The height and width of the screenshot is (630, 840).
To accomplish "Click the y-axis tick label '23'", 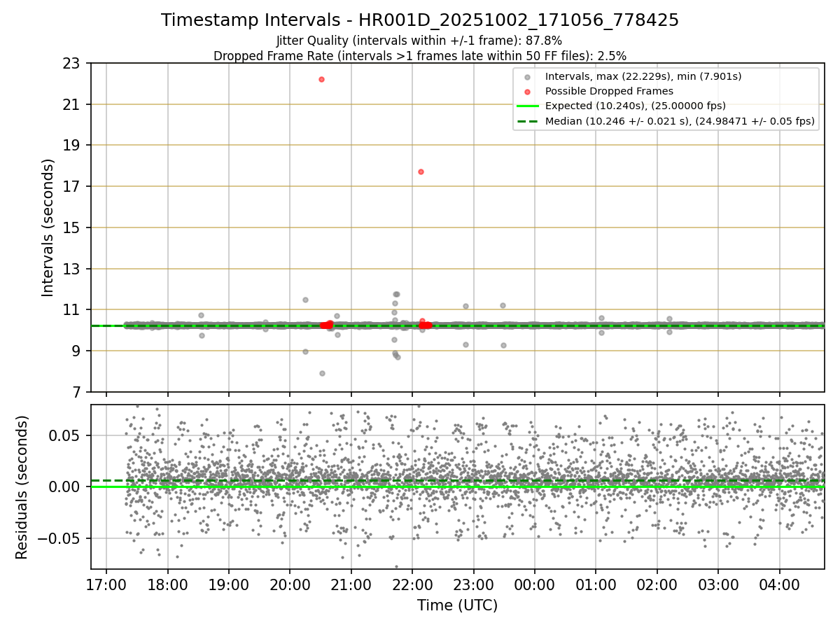I will 72,64.
